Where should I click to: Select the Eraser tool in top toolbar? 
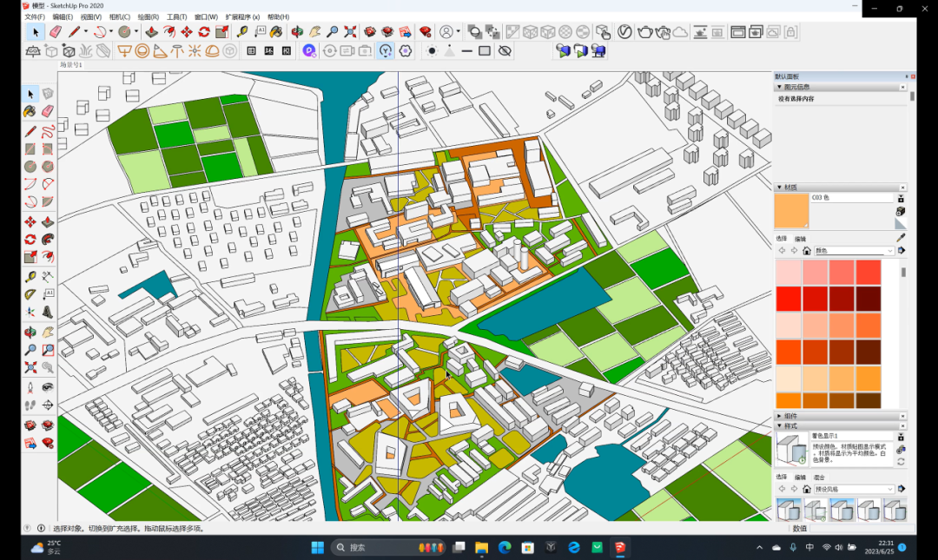tap(56, 32)
